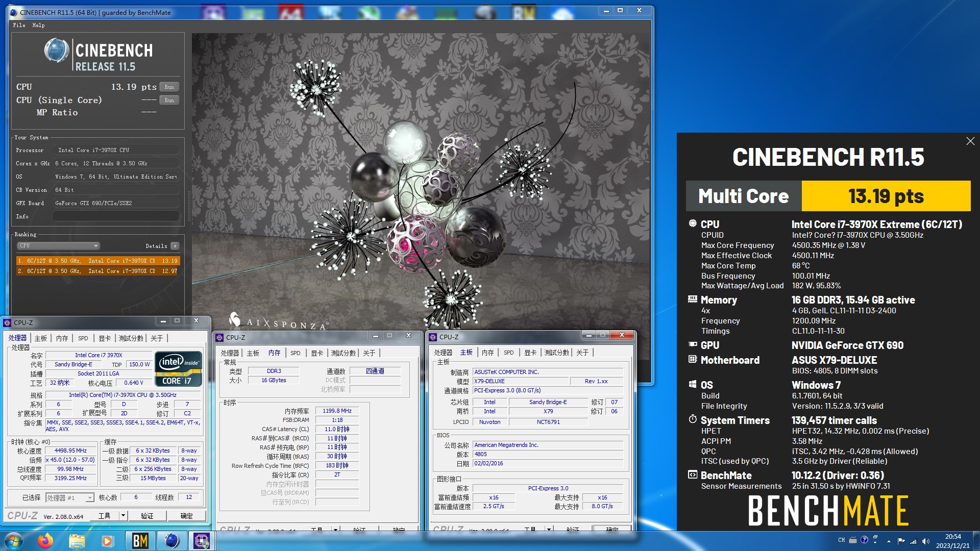Close the BenchMate result panel

click(970, 141)
